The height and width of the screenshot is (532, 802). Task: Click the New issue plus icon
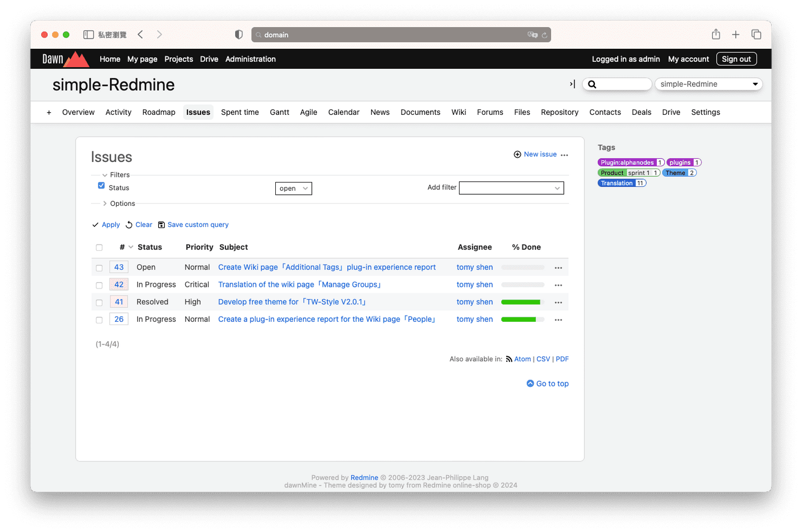click(517, 154)
